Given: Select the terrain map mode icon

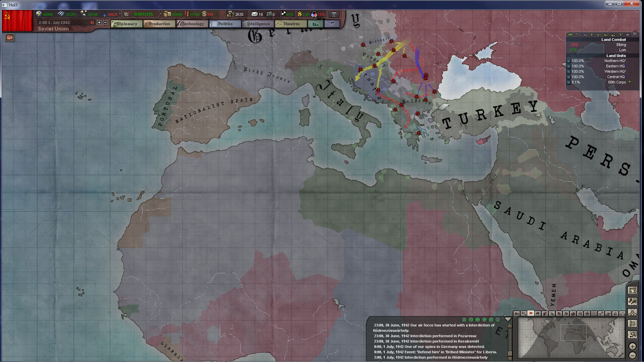Looking at the screenshot, I should click(517, 314).
